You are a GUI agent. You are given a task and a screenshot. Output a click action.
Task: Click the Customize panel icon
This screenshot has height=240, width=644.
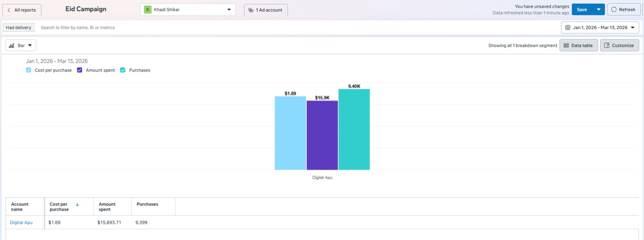tap(607, 46)
